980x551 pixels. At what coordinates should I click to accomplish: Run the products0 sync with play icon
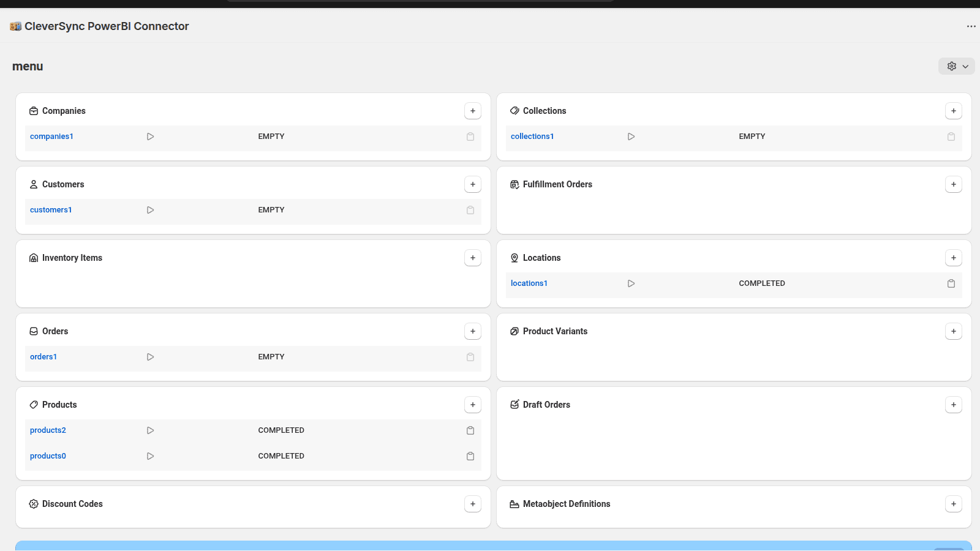[x=150, y=456]
